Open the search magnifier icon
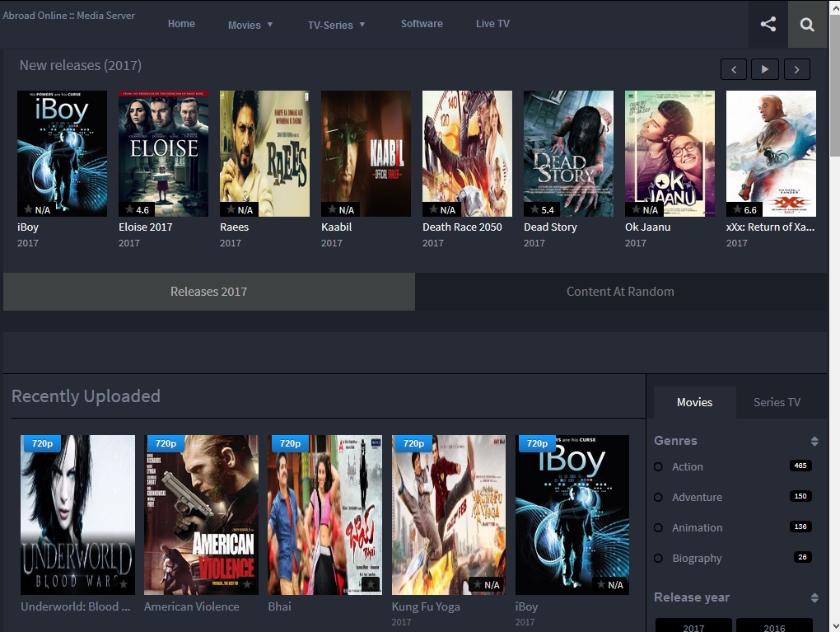This screenshot has height=632, width=840. pyautogui.click(x=807, y=24)
